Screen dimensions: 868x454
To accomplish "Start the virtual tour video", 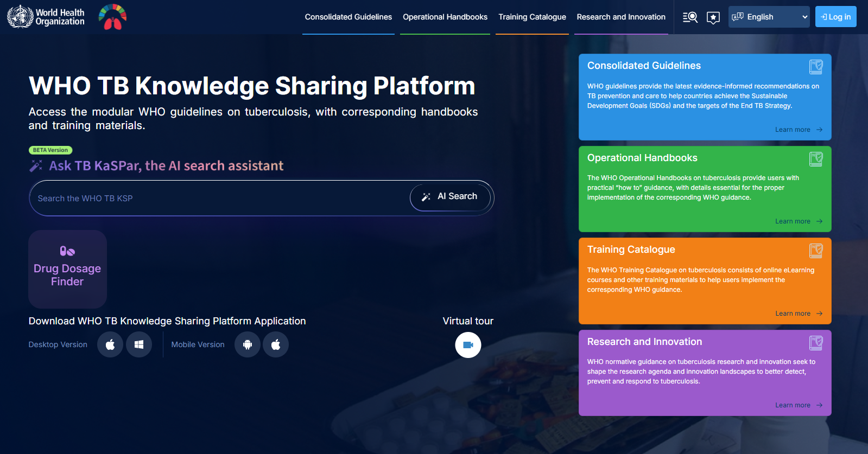I will click(468, 345).
